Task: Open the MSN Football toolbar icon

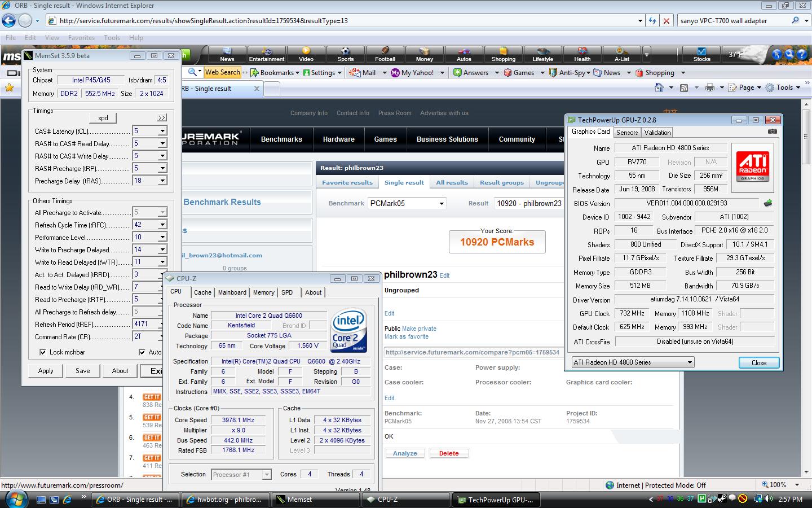Action: pos(385,55)
